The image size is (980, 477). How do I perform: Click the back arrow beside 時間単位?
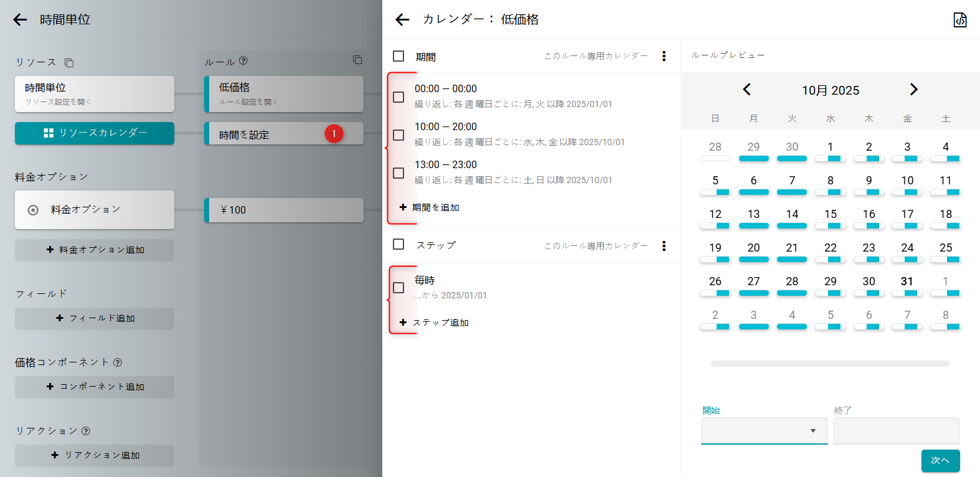21,20
